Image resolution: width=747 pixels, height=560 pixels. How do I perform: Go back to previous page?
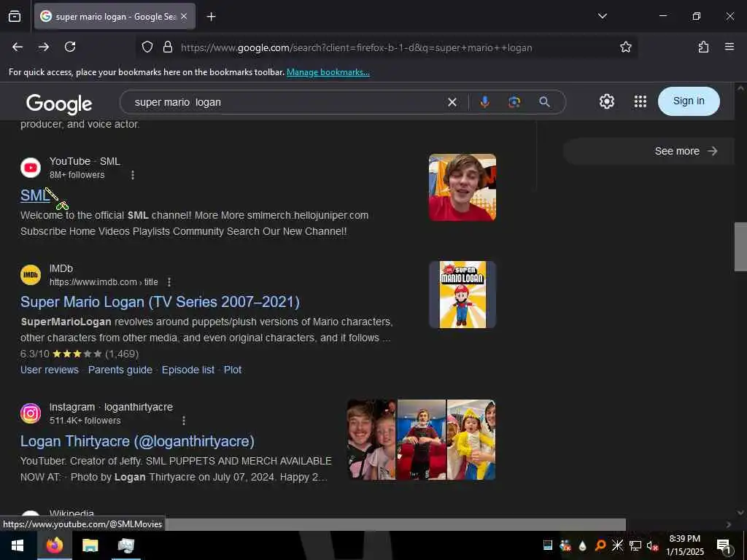pyautogui.click(x=18, y=47)
